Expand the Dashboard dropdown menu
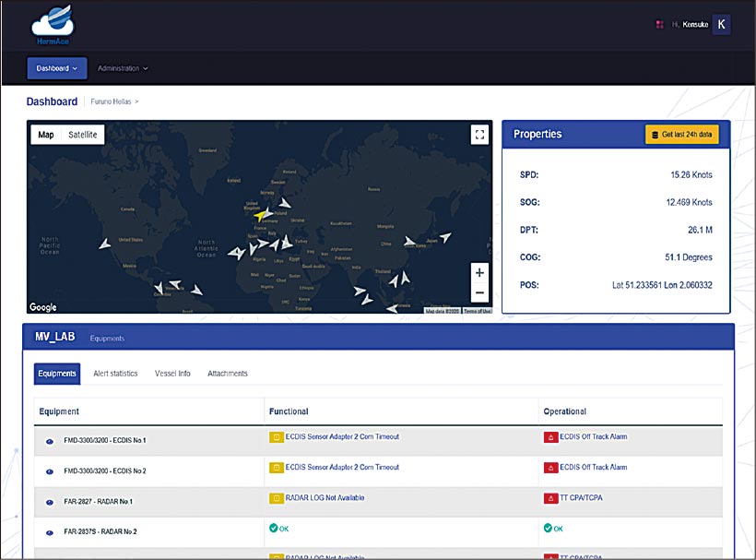756x560 pixels. (57, 68)
